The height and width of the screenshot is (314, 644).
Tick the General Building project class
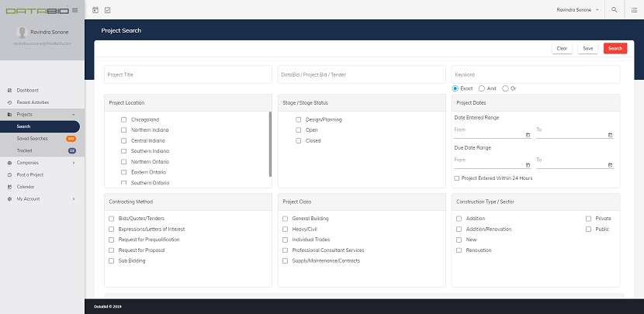(285, 219)
